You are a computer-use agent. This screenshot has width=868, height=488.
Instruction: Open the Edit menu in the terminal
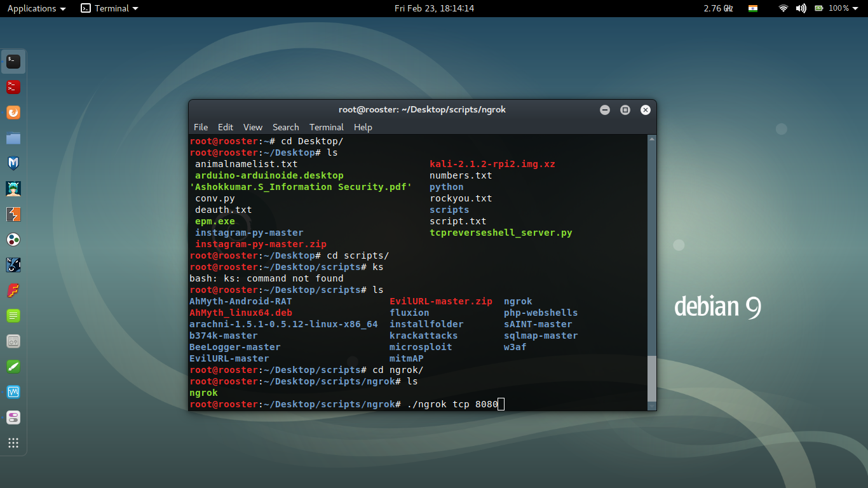click(x=225, y=127)
